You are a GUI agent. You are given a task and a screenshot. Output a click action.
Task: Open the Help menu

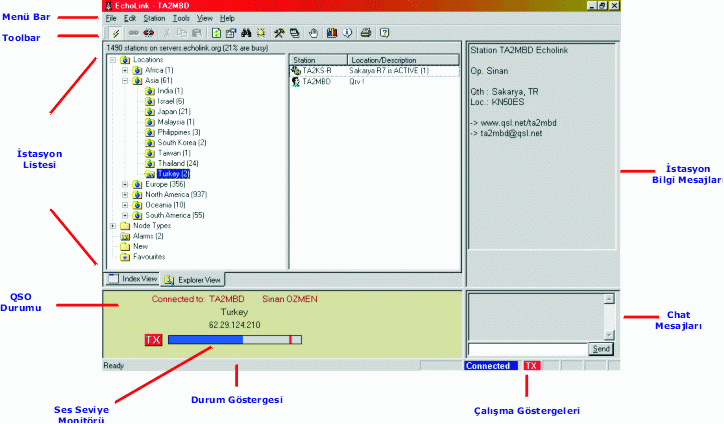[227, 18]
